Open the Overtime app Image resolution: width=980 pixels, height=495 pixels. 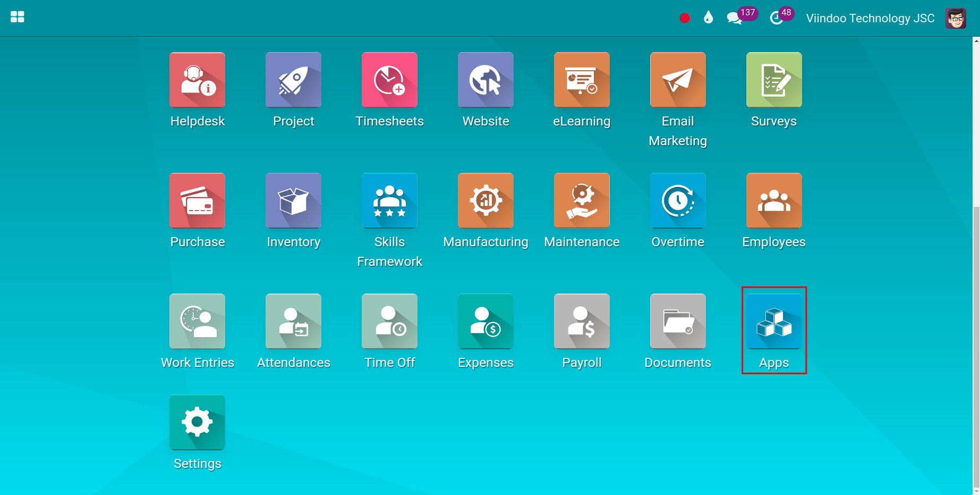pyautogui.click(x=678, y=200)
